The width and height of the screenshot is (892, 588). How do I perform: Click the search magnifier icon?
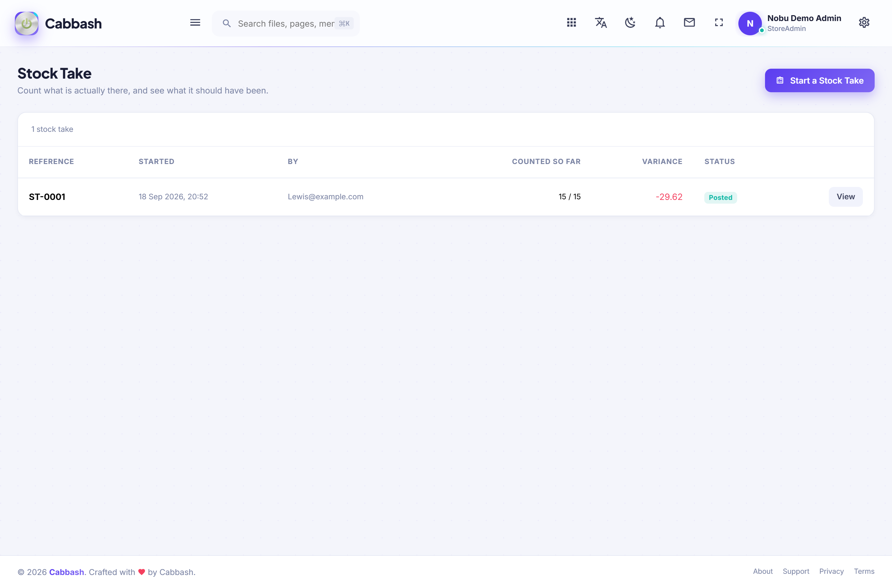pos(226,24)
